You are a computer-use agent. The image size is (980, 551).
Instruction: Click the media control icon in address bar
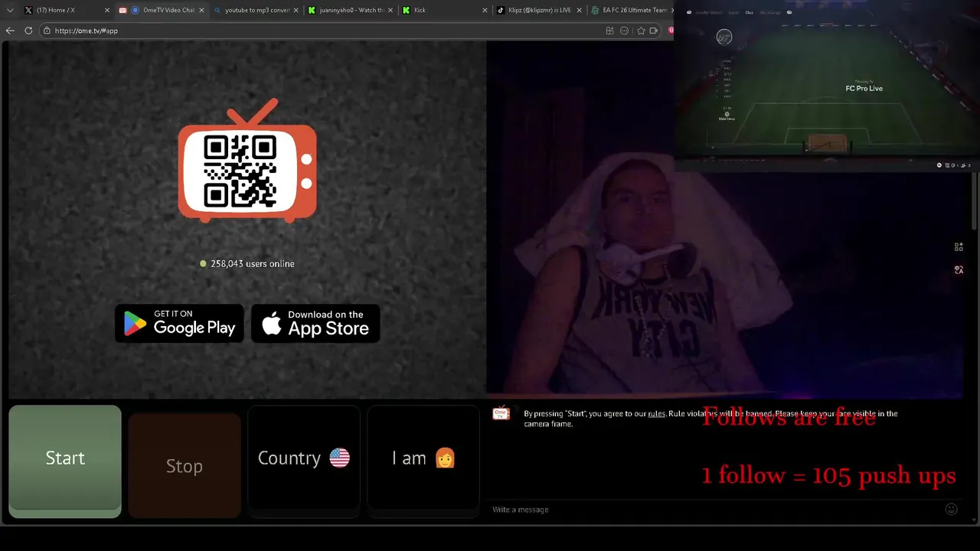pos(653,31)
